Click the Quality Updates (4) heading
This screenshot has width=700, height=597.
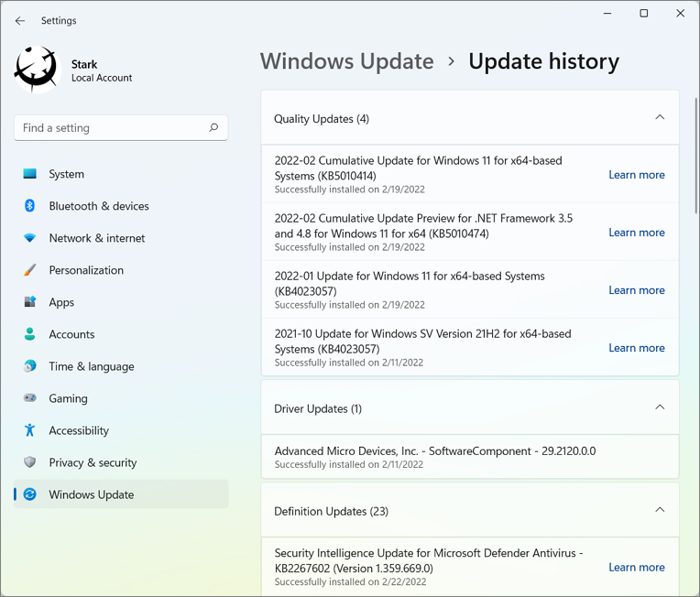(x=322, y=119)
